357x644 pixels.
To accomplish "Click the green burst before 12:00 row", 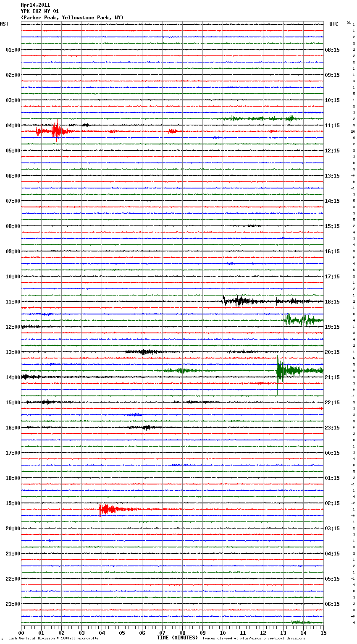I will click(302, 320).
